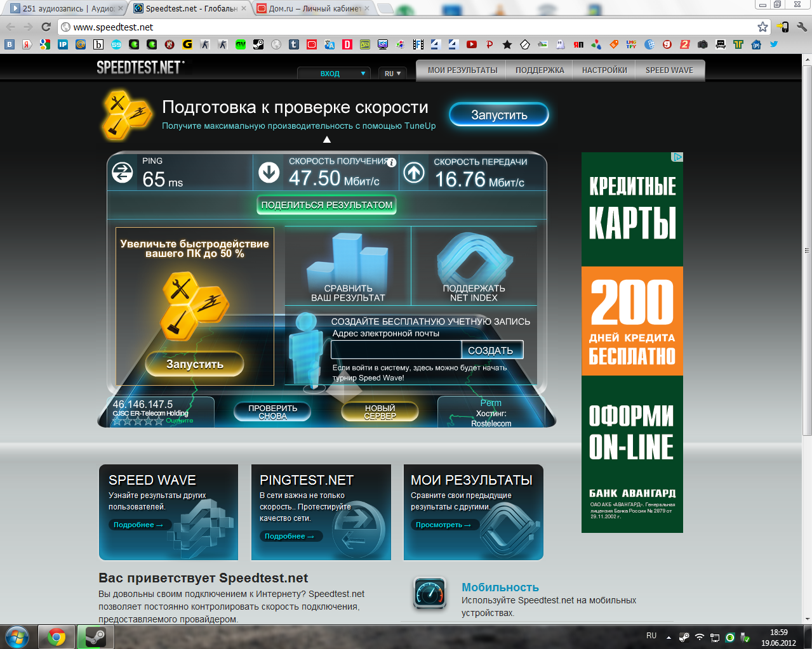Click the СОЗДАТЬ account button
The width and height of the screenshot is (812, 649).
(x=492, y=350)
